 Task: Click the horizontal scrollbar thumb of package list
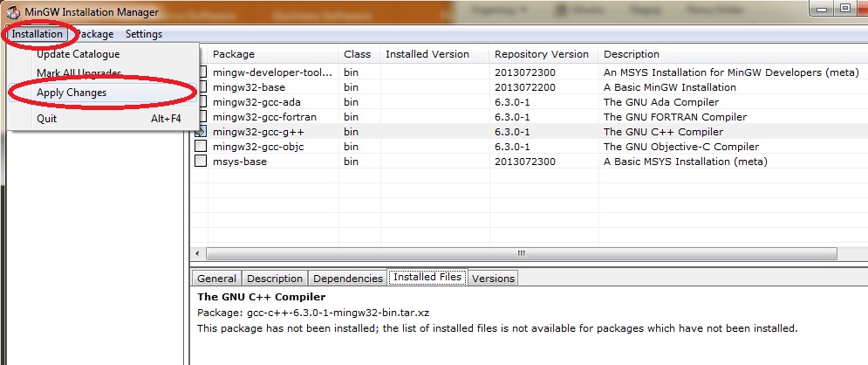(x=521, y=254)
